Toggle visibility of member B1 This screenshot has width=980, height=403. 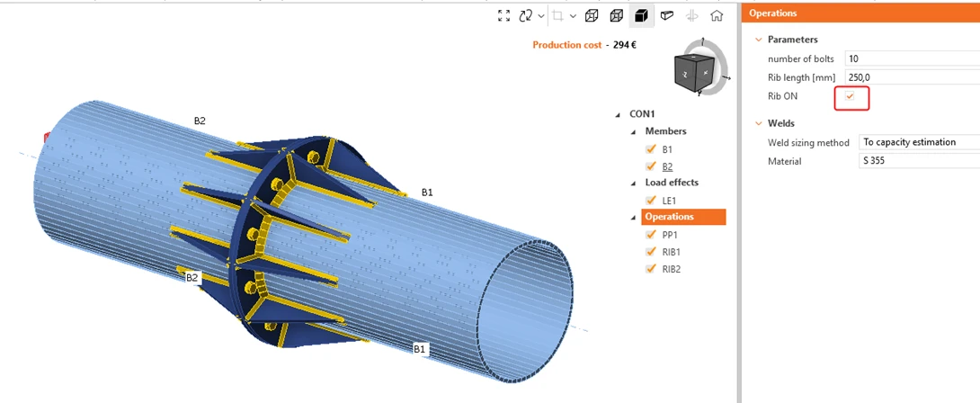pos(651,149)
